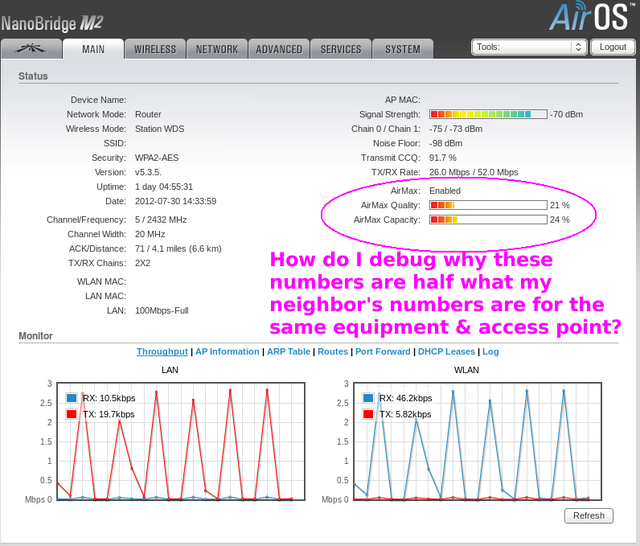Select the TX/RX Chains value 2X2
This screenshot has width=640, height=546.
pyautogui.click(x=142, y=263)
